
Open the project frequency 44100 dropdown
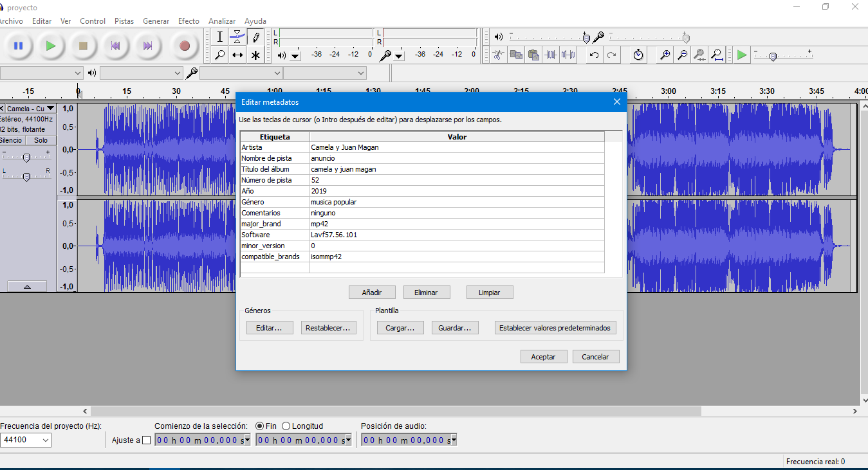tap(46, 440)
